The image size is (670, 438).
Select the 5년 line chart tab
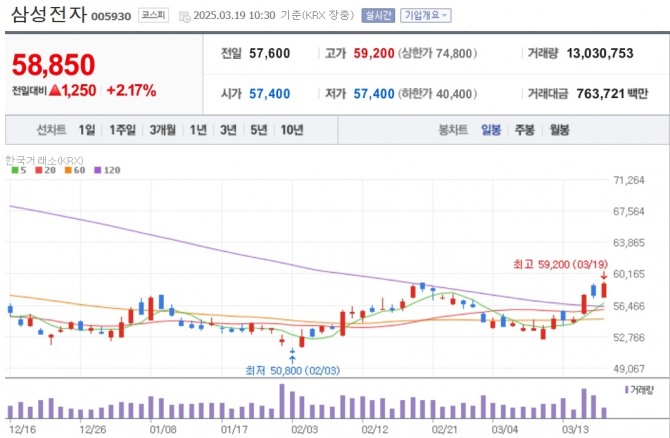[x=259, y=129]
